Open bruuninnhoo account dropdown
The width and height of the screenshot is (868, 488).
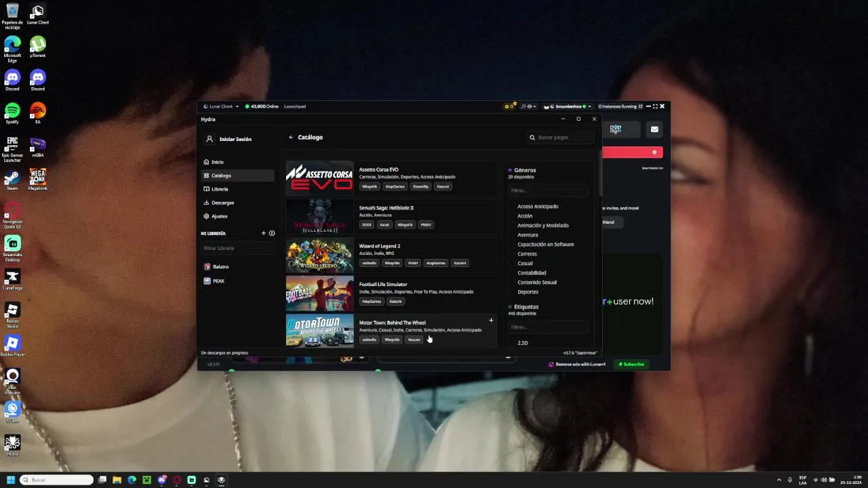568,106
